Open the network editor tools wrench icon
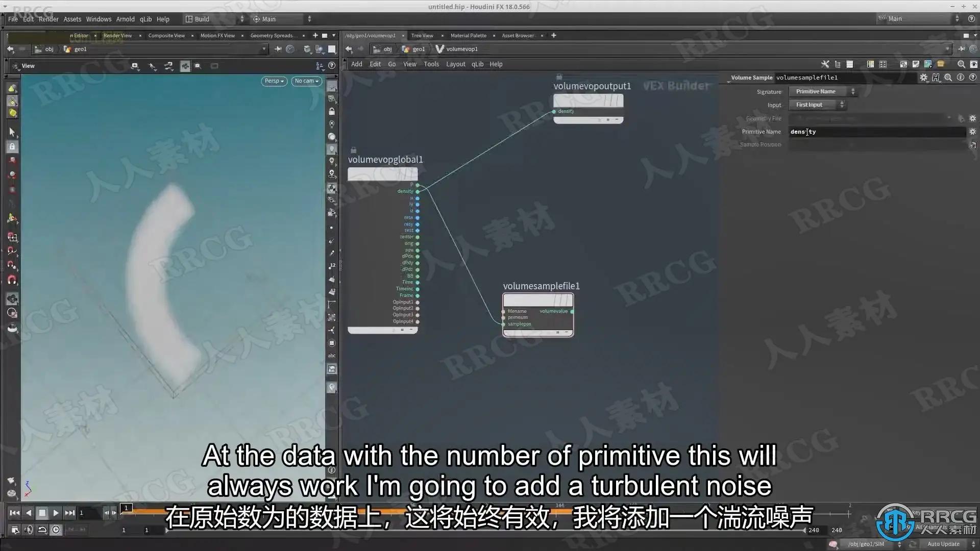980x551 pixels. pyautogui.click(x=825, y=64)
